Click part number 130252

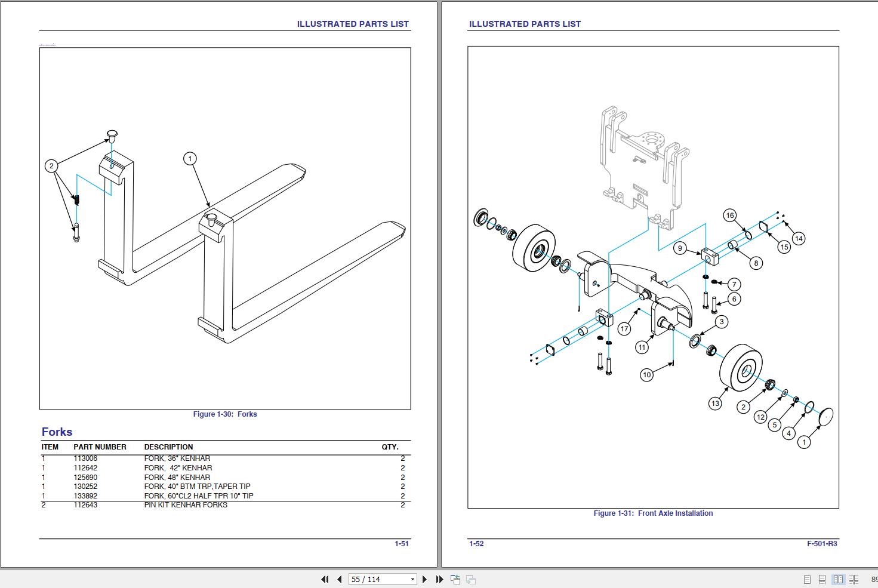click(85, 487)
